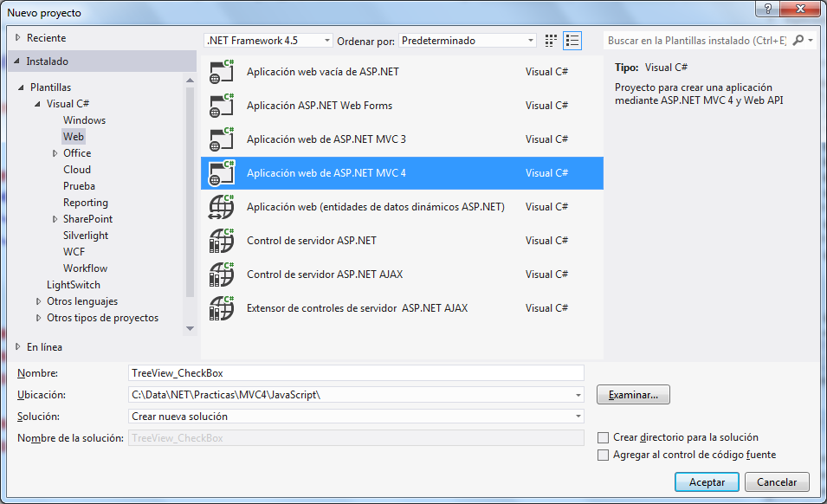Open the Ubicación path dropdown
Viewport: 827px width, 504px height.
pos(578,395)
